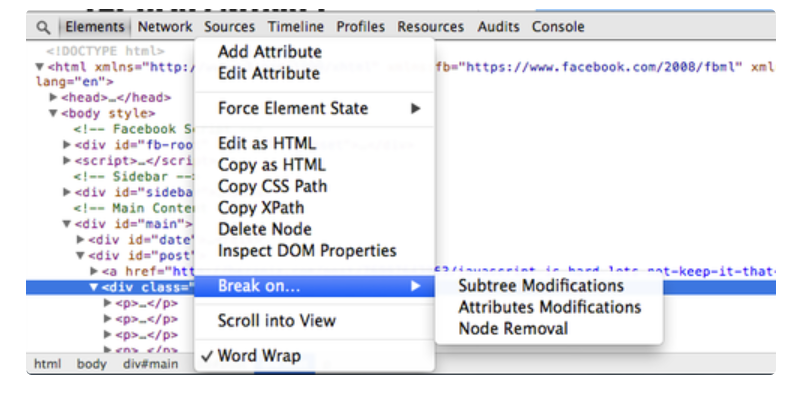Expand the div id="fb-root" node
The width and height of the screenshot is (793, 394).
coord(67,145)
